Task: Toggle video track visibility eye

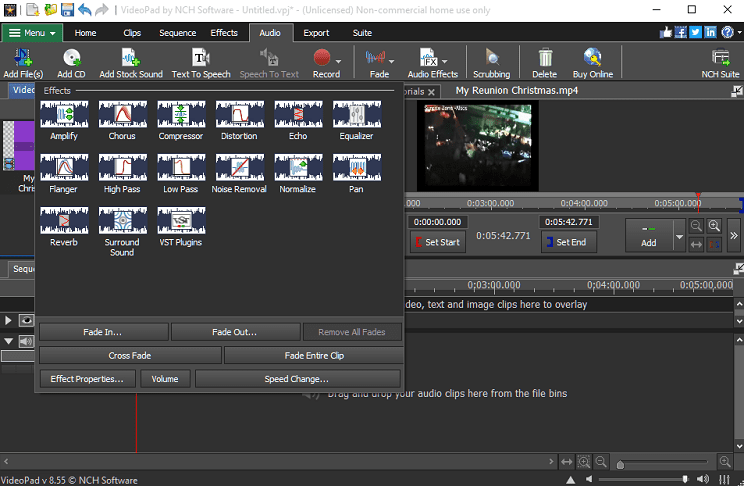Action: (26, 320)
